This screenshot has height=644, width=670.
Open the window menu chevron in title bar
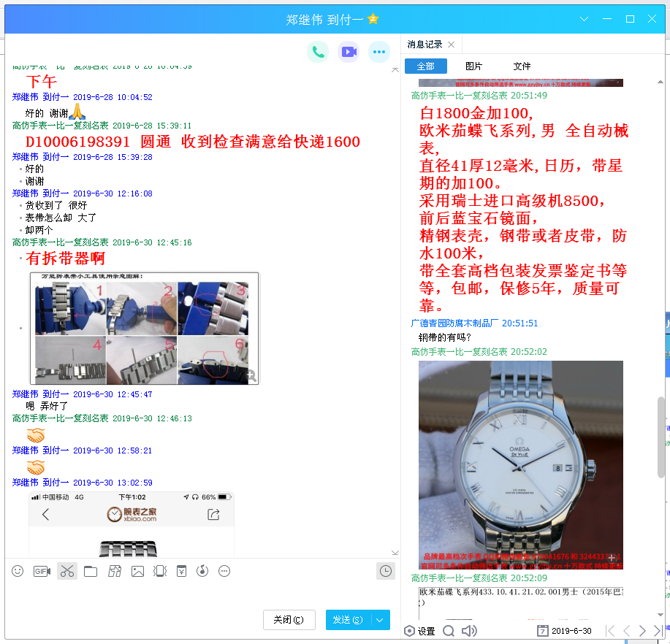click(x=584, y=19)
